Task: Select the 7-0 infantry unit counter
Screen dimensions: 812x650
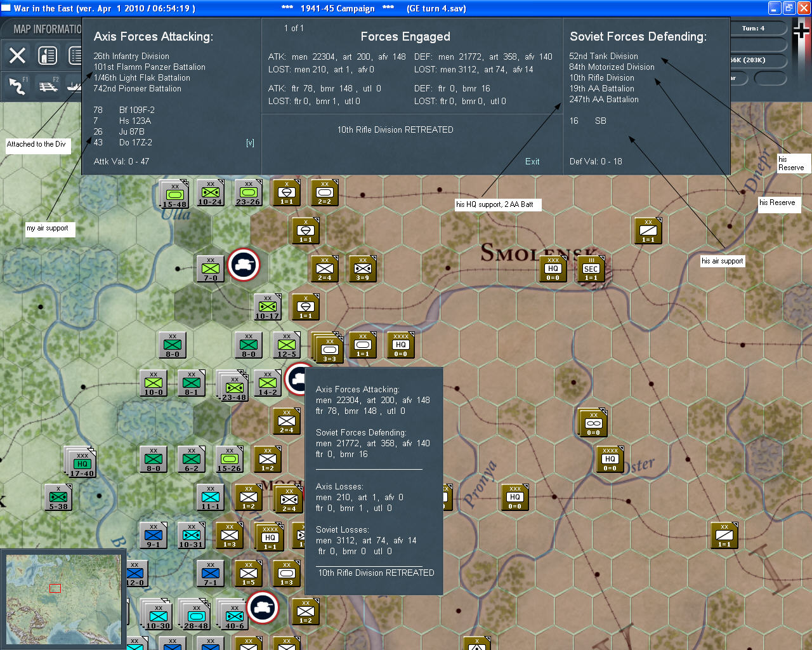Action: tap(211, 269)
